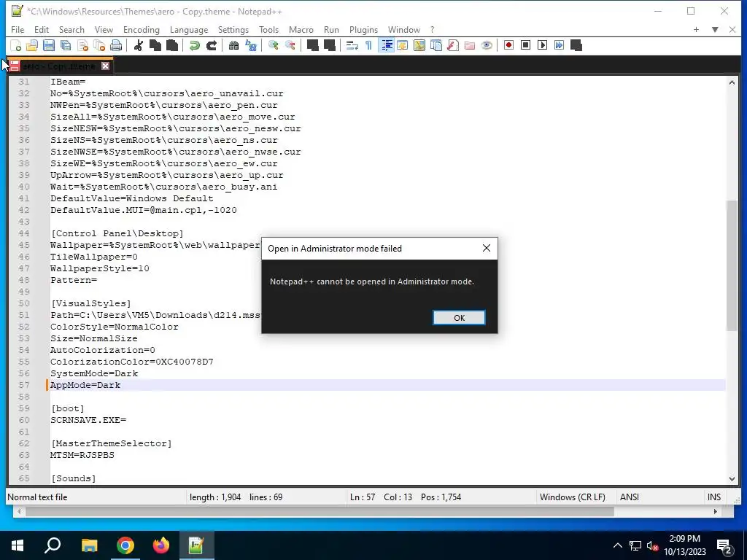The height and width of the screenshot is (560, 747).
Task: Click the vertical scrollbar thumb
Action: coord(732,265)
